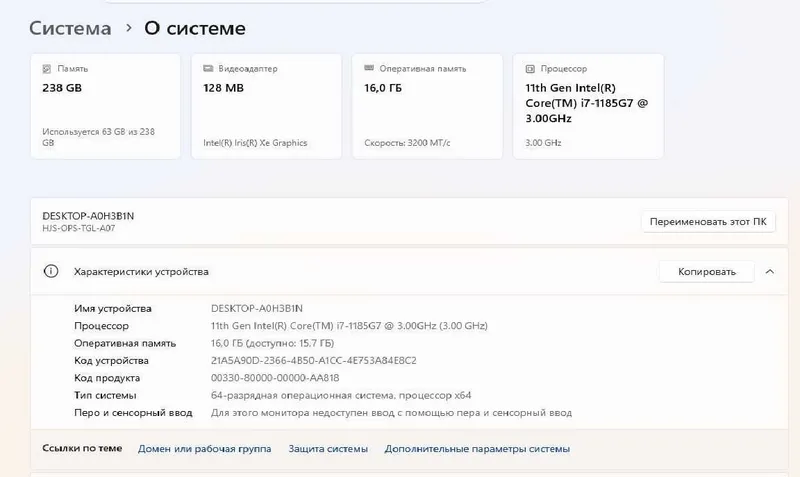Open the Оперативная память 16,0 ГБ card
This screenshot has height=477, width=800.
pos(428,106)
